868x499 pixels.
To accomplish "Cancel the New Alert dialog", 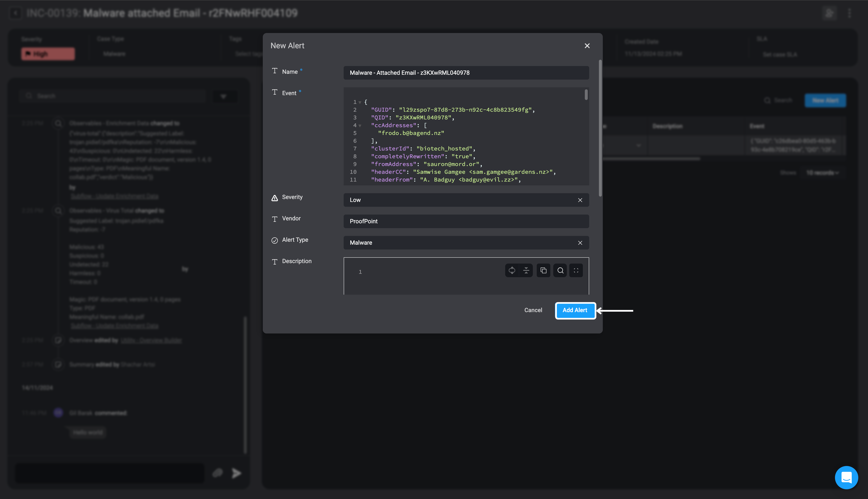I will point(533,310).
